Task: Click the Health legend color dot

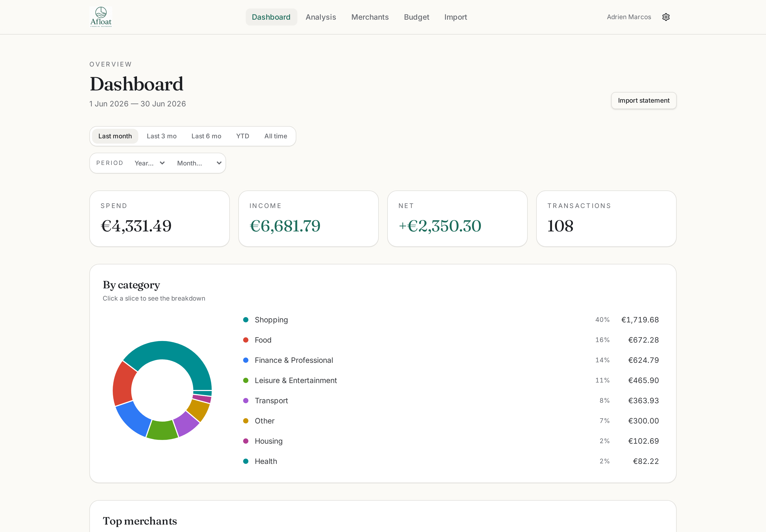Action: [x=246, y=461]
